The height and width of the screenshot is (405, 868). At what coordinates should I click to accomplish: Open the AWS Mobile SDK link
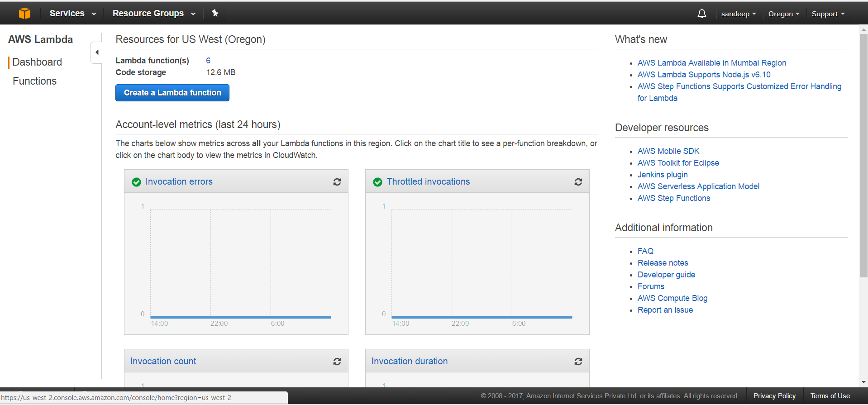pyautogui.click(x=668, y=151)
